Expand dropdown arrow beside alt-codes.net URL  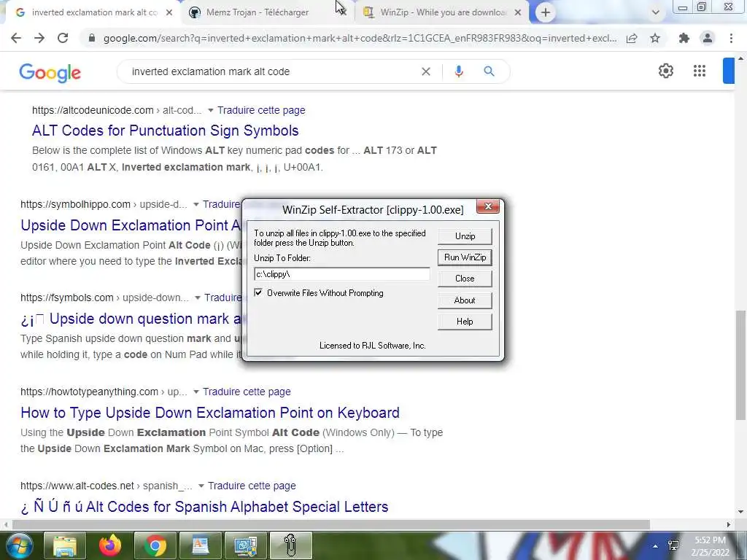point(201,486)
